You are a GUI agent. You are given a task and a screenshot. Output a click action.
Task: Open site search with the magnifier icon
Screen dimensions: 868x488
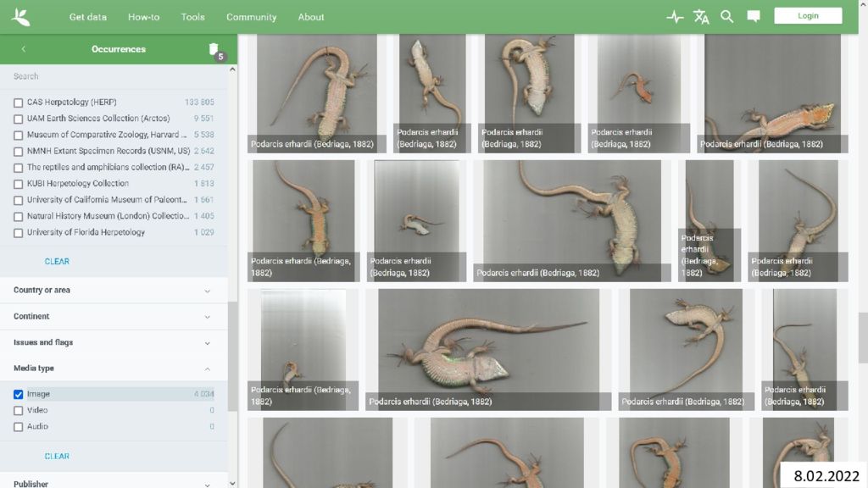point(726,17)
